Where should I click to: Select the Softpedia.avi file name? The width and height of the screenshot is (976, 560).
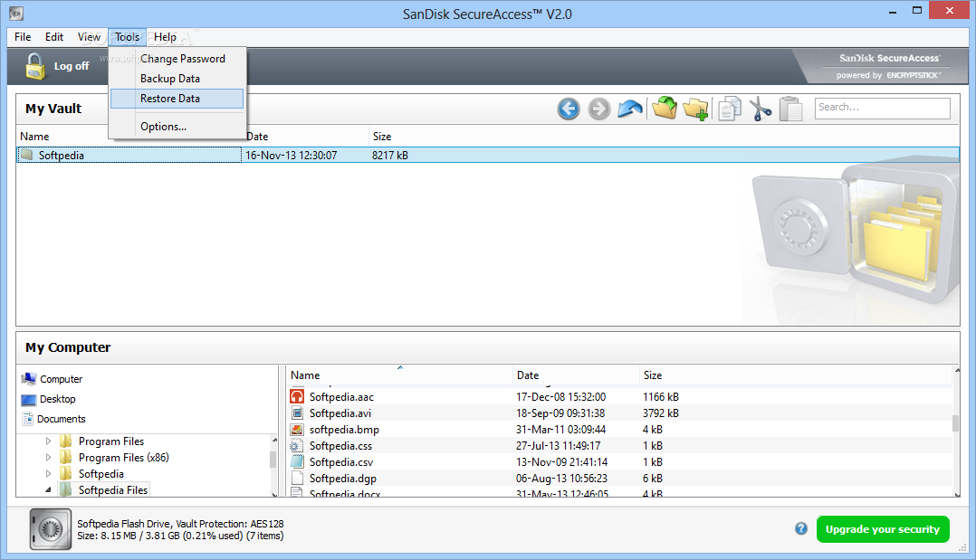click(x=340, y=413)
